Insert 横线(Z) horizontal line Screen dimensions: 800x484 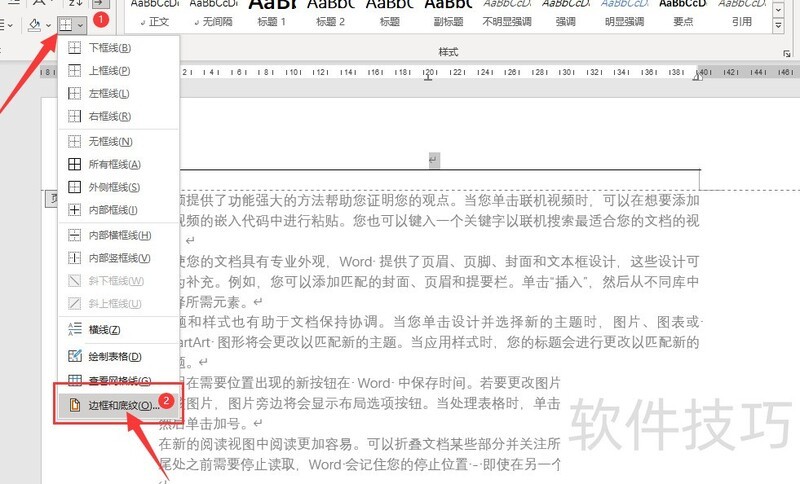119,329
